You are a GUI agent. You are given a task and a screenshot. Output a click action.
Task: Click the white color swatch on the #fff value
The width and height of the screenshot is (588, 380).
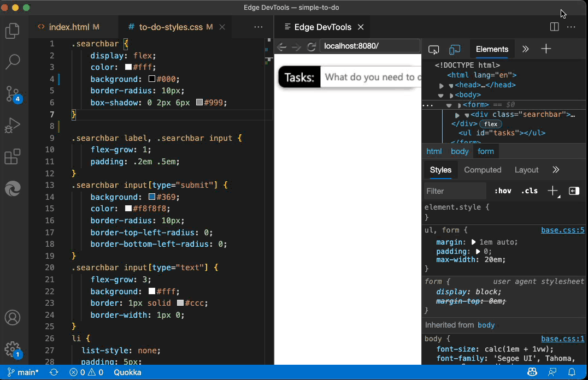130,68
